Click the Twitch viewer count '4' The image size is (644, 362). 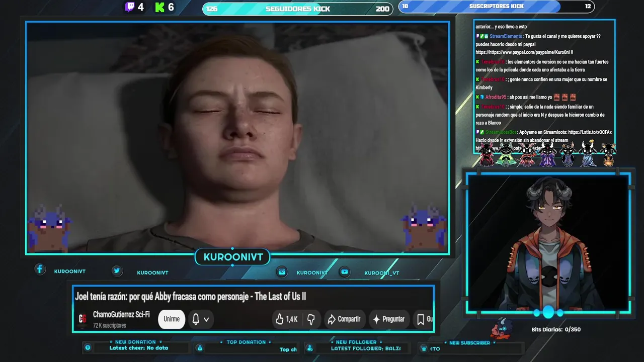tap(141, 7)
